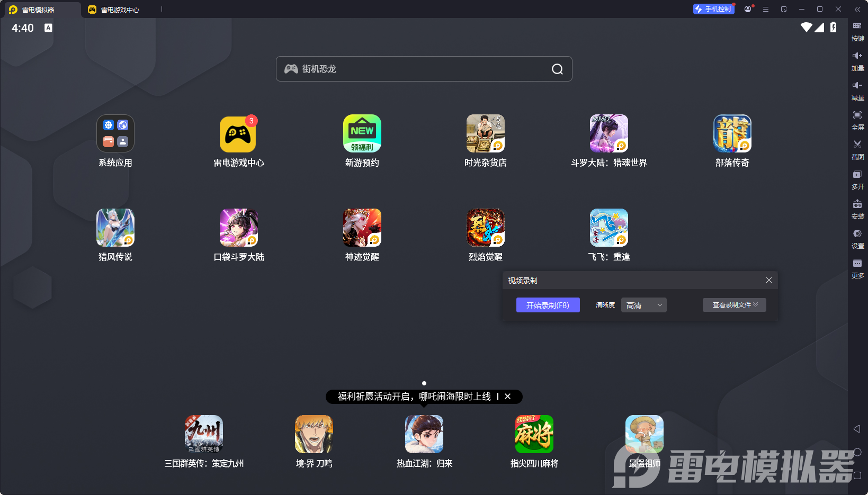The image size is (868, 495).
Task: Launch 三国群英传：策定九州 from dock
Action: click(204, 434)
